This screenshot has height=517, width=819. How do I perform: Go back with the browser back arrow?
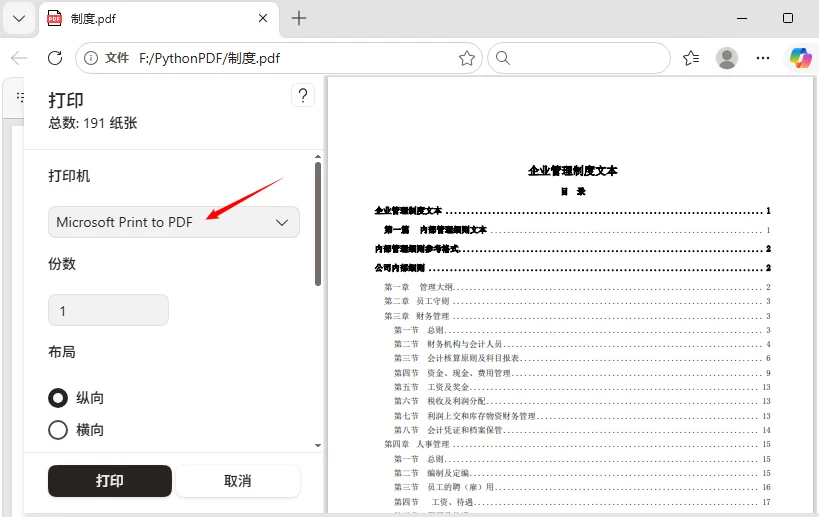[19, 58]
